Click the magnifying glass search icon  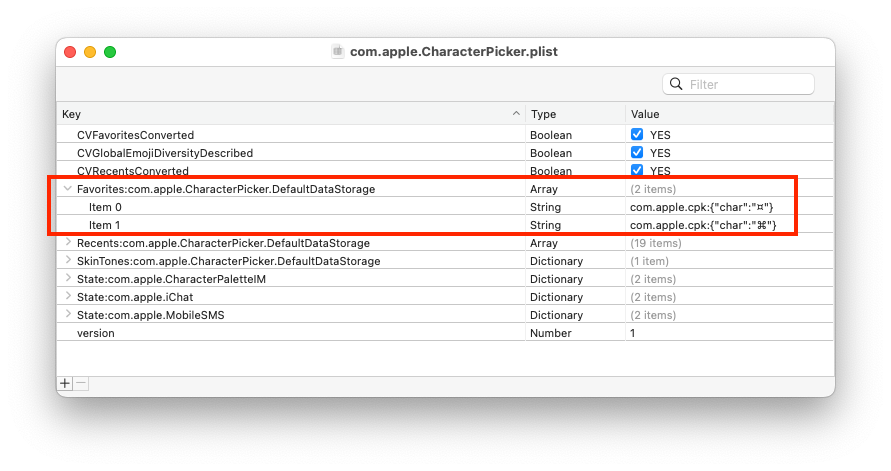click(x=677, y=85)
